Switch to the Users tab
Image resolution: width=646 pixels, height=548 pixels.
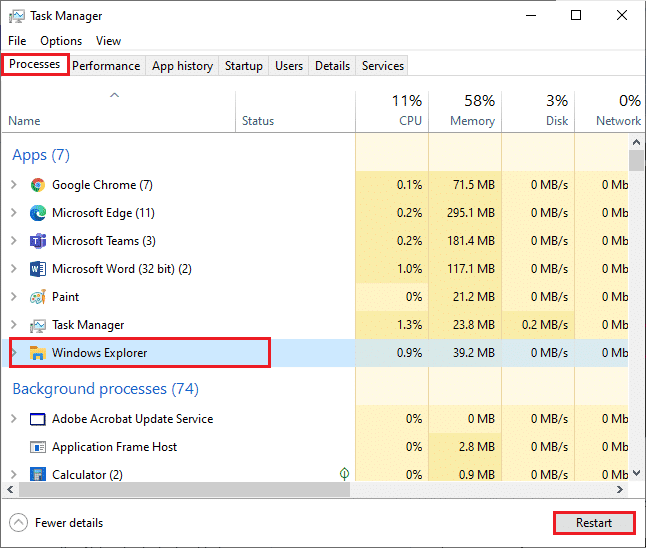point(289,66)
